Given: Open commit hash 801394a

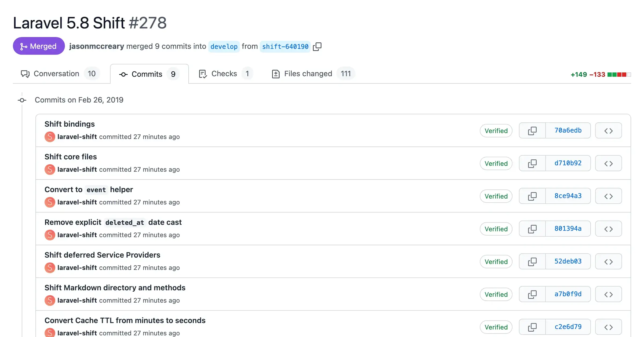Looking at the screenshot, I should tap(568, 229).
